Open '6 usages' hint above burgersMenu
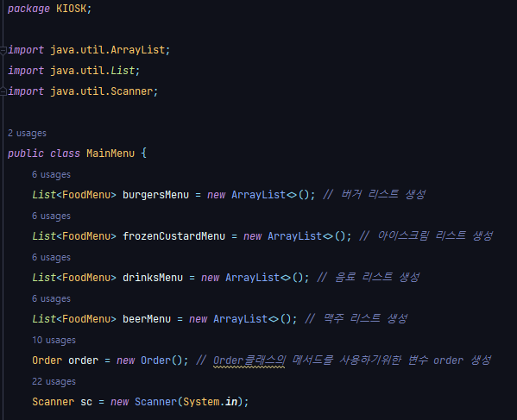Screen dimensions: 517x420 51,174
